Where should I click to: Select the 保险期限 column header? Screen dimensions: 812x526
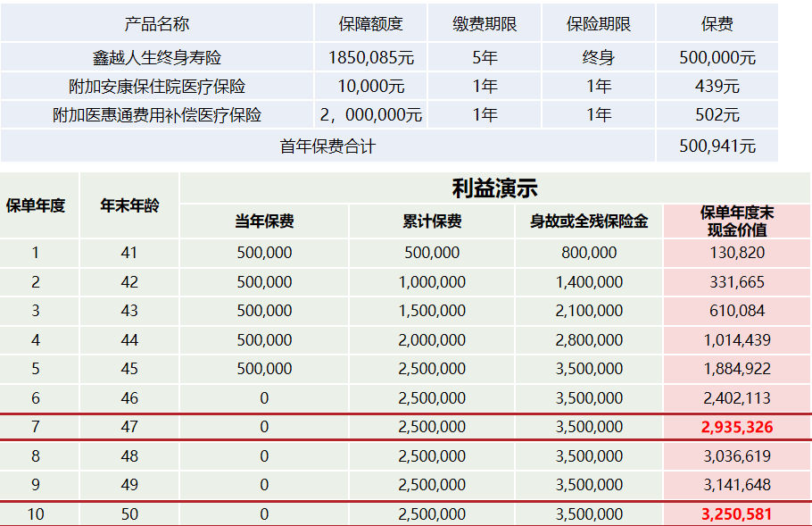[x=598, y=23]
